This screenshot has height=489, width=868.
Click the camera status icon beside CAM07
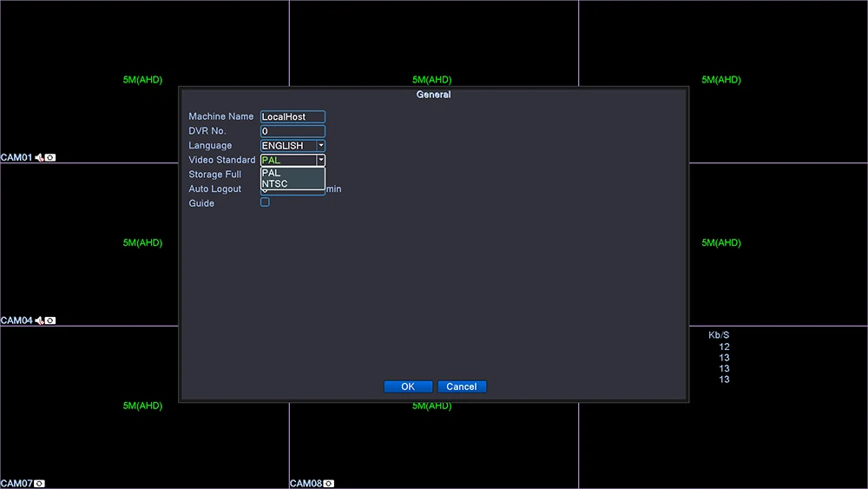click(x=39, y=484)
